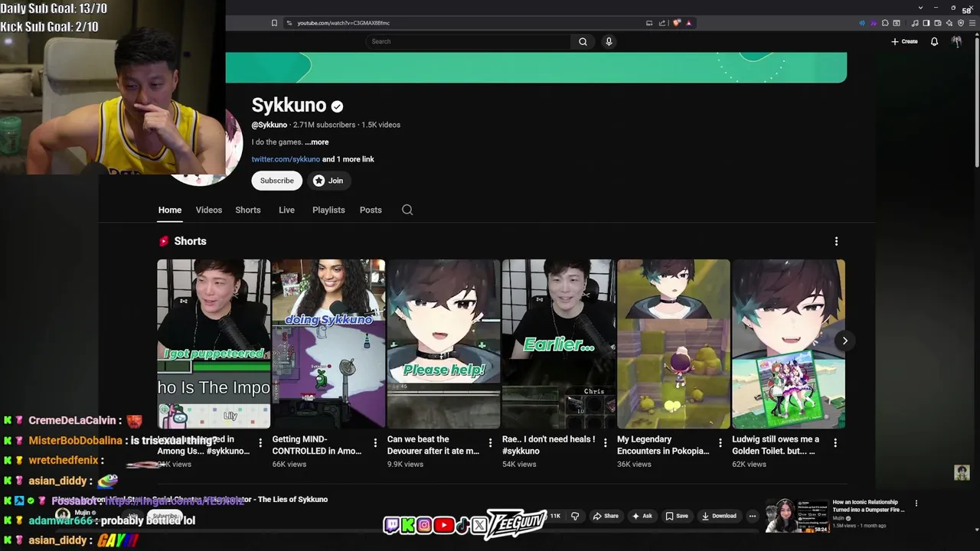The image size is (980, 551).
Task: Click the Share button under video
Action: [606, 516]
